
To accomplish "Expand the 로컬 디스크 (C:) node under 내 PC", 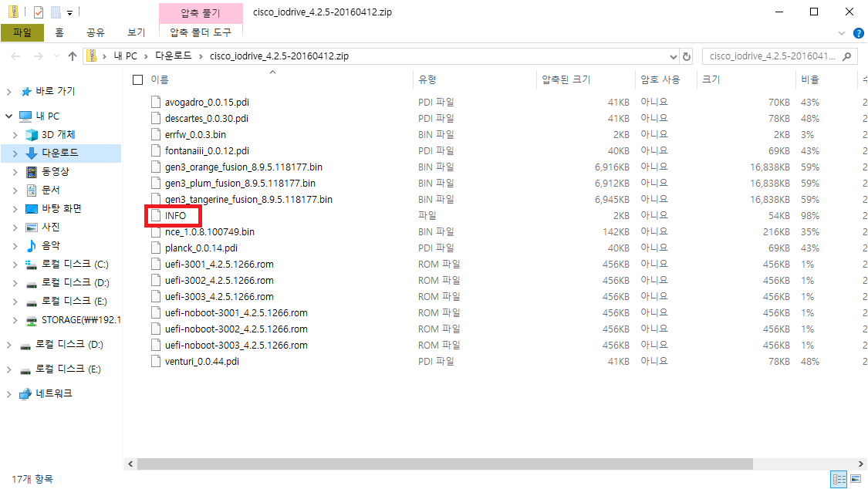I will 15,265.
